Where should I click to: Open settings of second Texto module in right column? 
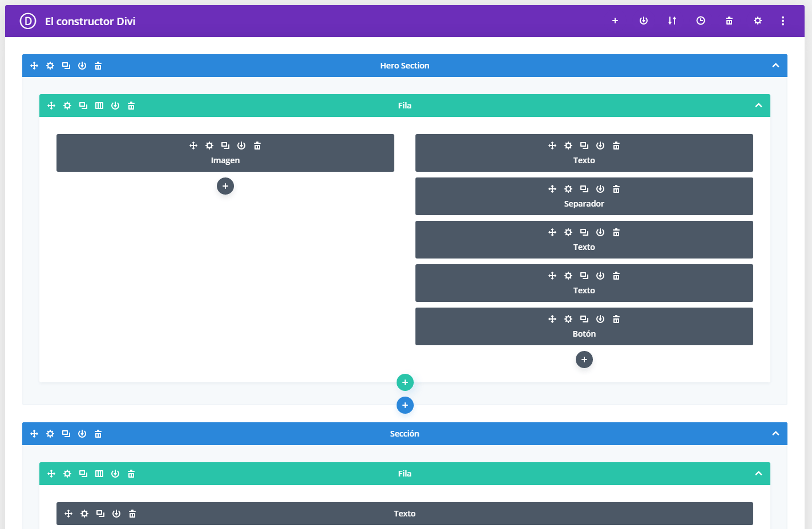pos(568,232)
